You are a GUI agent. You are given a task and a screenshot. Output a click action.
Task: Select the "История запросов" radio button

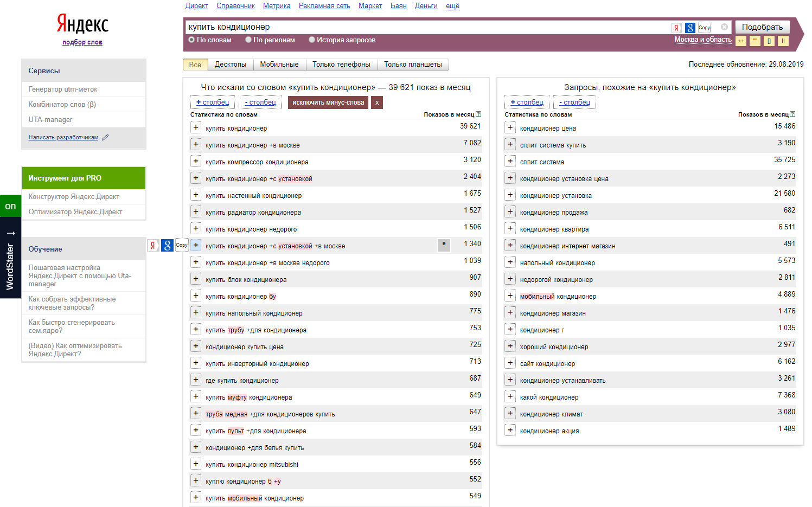point(312,40)
